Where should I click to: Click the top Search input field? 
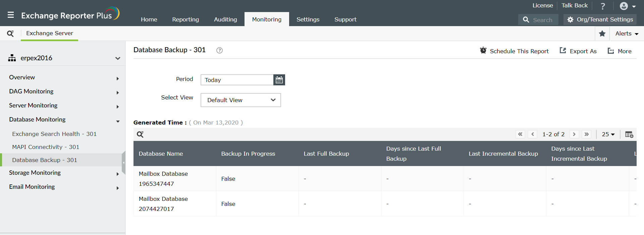point(542,20)
